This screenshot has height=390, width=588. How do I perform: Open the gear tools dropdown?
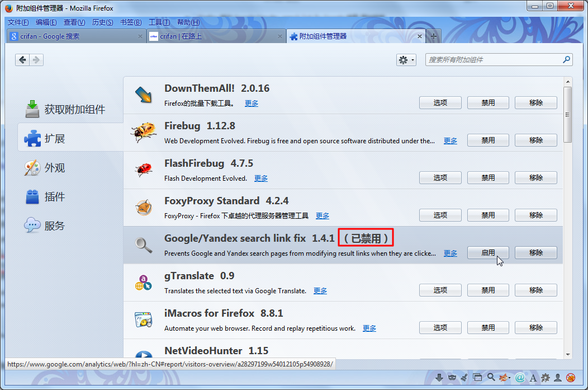[406, 60]
